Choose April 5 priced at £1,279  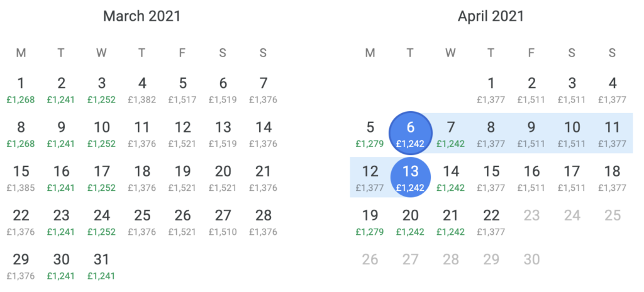pyautogui.click(x=370, y=134)
